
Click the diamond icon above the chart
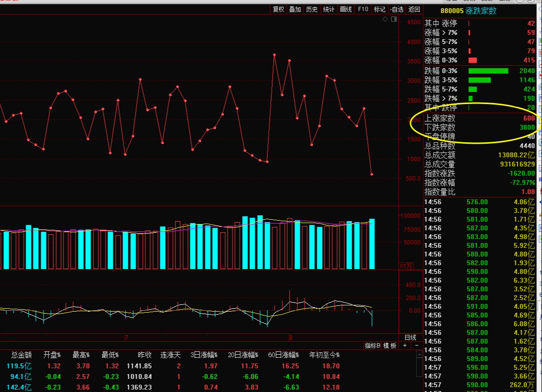tap(385, 19)
